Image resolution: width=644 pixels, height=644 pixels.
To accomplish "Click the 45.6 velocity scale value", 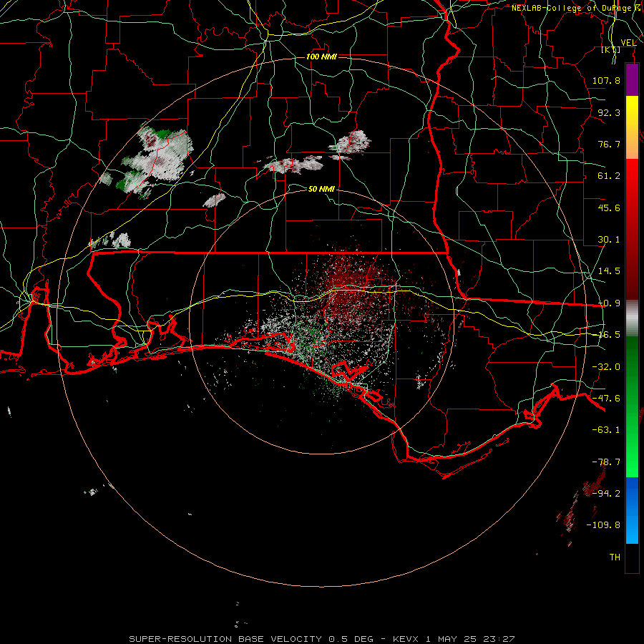I will (609, 208).
